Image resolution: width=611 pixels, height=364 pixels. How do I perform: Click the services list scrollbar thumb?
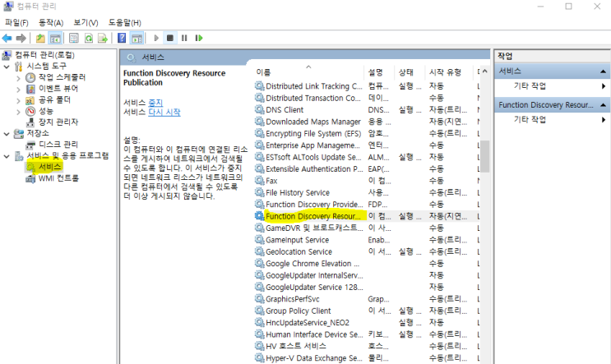(484, 156)
